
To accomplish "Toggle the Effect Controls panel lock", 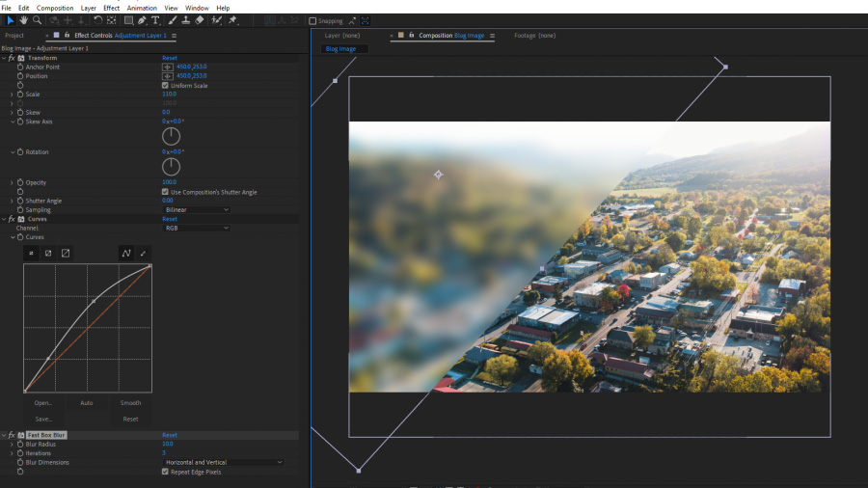I will pyautogui.click(x=67, y=36).
